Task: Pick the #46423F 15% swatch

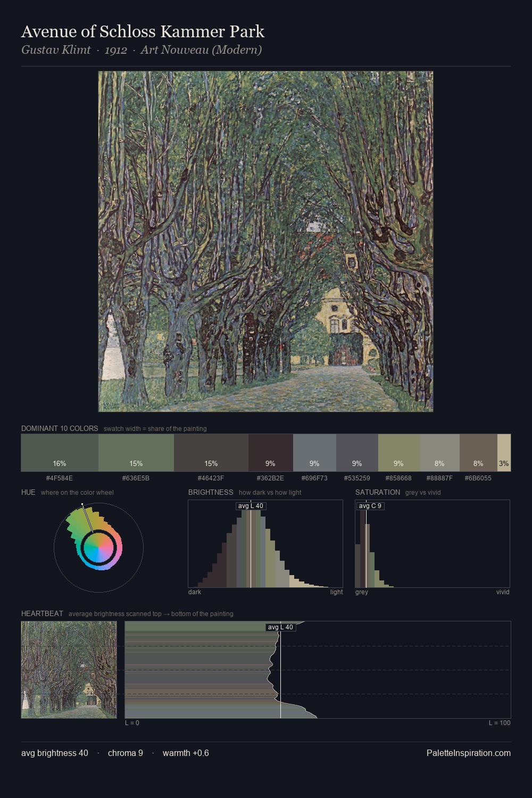Action: [211, 453]
